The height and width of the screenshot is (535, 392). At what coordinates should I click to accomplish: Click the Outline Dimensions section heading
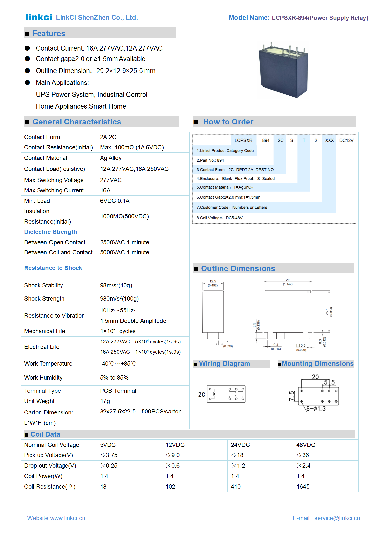[238, 268]
